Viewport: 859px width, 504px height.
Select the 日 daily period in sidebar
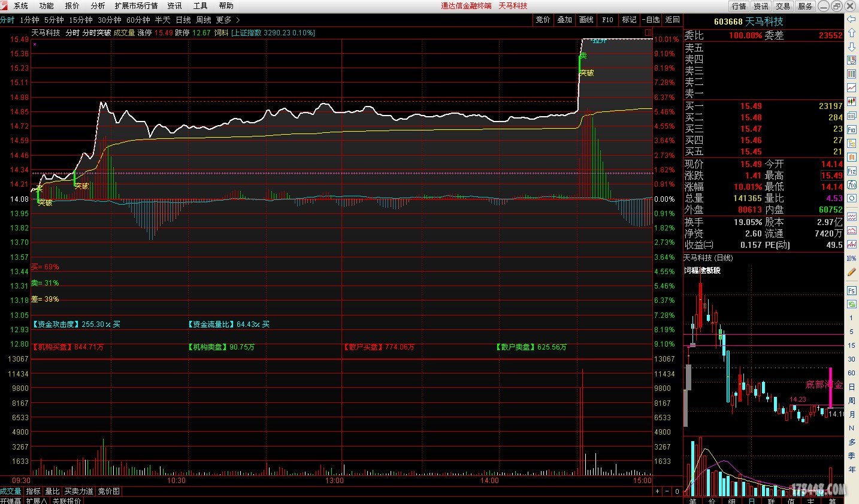(851, 387)
